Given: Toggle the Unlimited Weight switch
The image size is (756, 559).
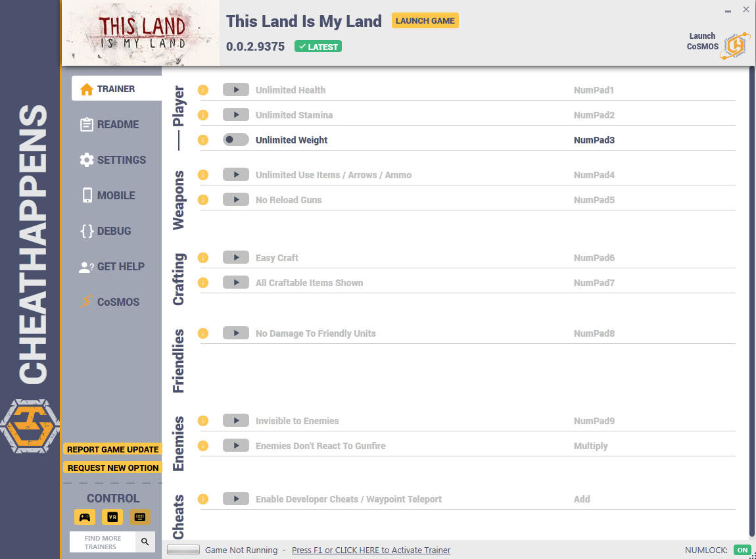Looking at the screenshot, I should pyautogui.click(x=236, y=140).
